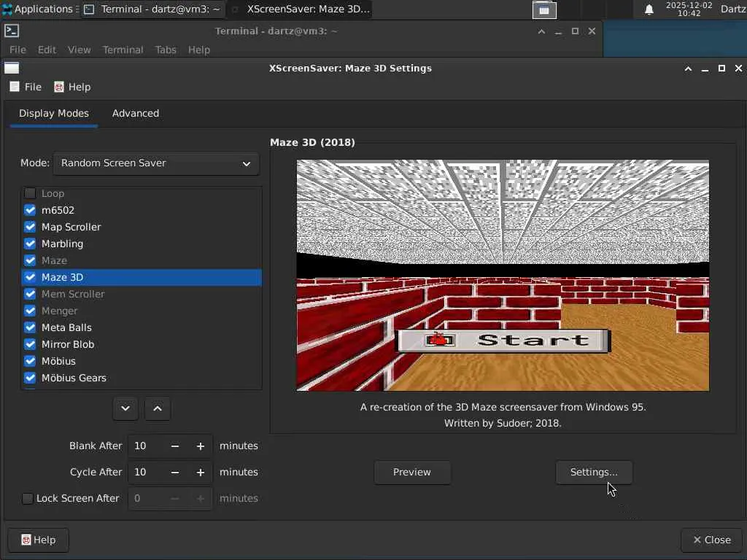Click the clock showing 2025-12-02 10:42
Screen dimensions: 747x560
[689, 9]
